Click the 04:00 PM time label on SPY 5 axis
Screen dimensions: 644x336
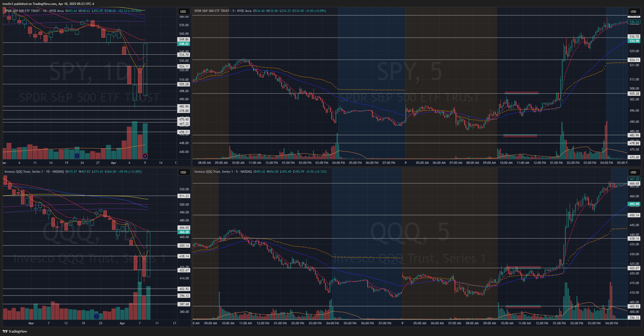click(x=339, y=163)
